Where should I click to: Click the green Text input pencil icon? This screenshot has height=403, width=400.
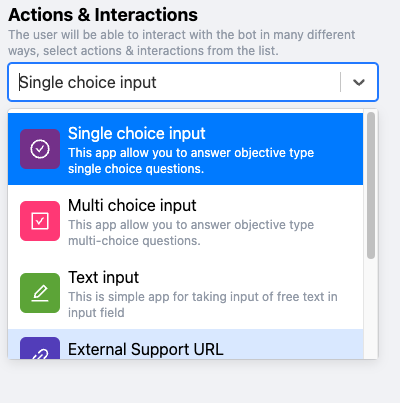click(40, 293)
